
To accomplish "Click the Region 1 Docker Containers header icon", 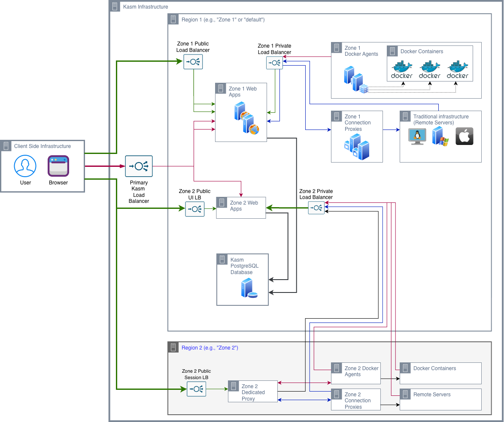I will click(x=392, y=51).
